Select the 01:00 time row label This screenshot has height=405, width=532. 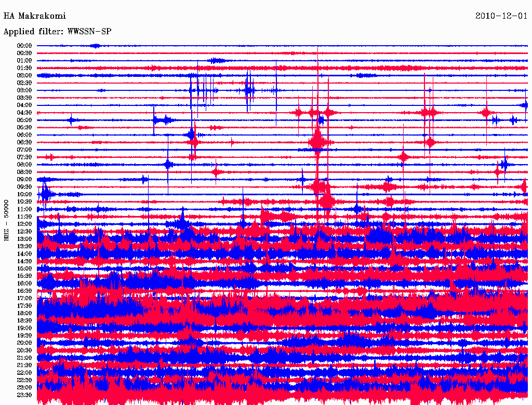(24, 61)
